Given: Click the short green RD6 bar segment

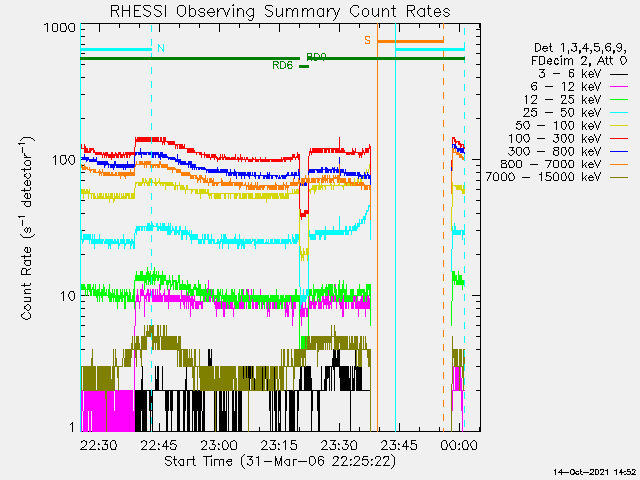Looking at the screenshot, I should (x=304, y=67).
